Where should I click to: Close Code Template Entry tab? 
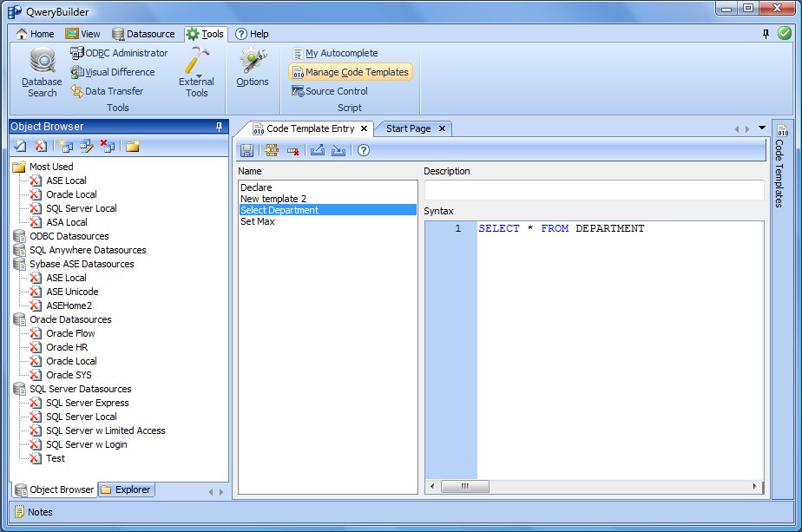365,128
